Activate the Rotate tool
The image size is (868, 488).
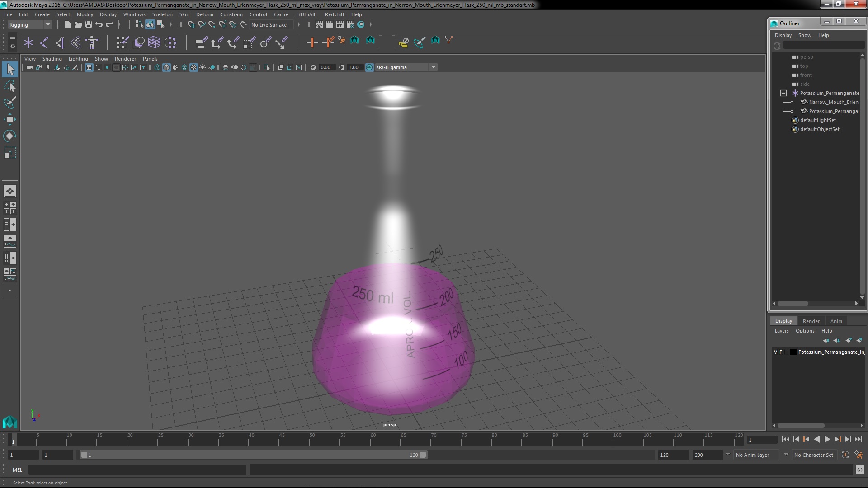[10, 136]
